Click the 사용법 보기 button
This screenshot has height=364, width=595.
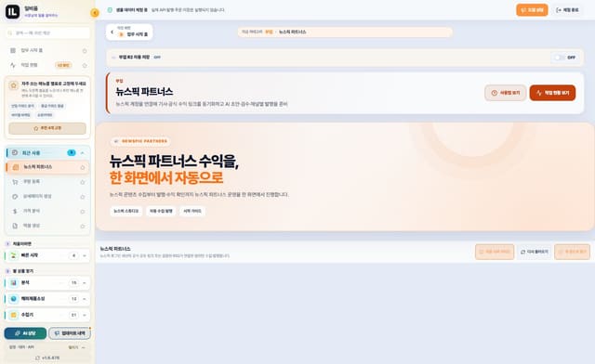[x=505, y=93]
